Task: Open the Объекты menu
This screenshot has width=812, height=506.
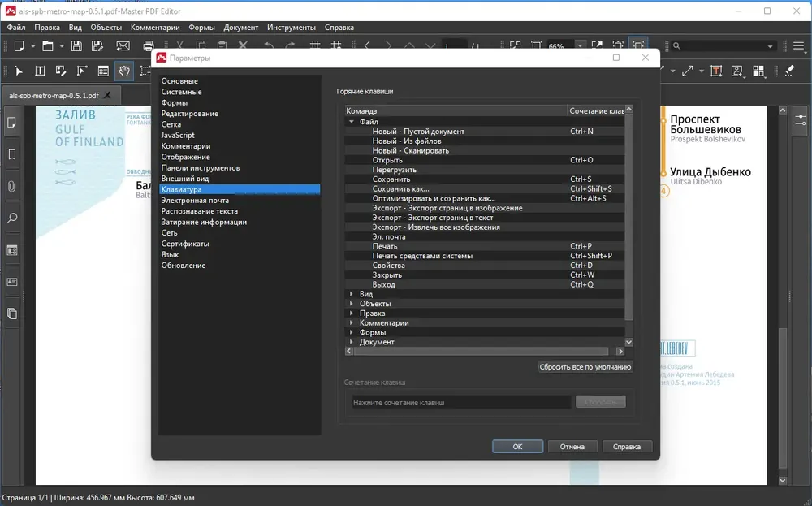Action: pyautogui.click(x=106, y=28)
